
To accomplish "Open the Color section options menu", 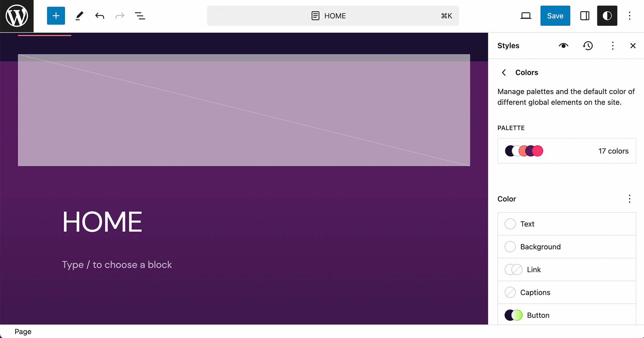I will coord(630,199).
